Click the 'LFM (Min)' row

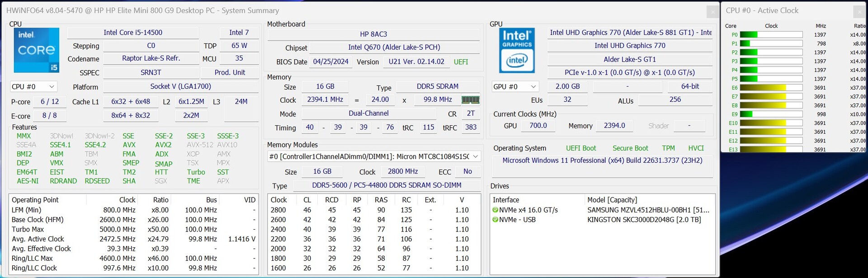[x=133, y=210]
